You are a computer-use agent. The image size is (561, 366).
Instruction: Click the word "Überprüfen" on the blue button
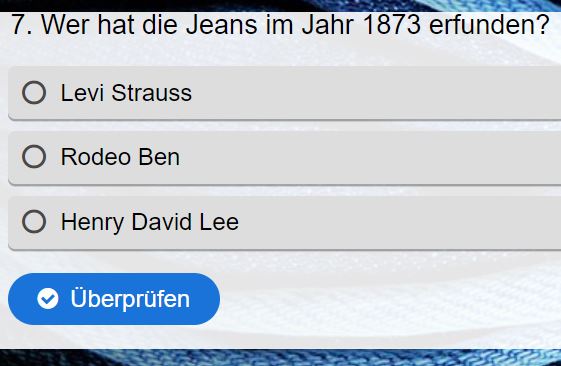click(x=130, y=299)
